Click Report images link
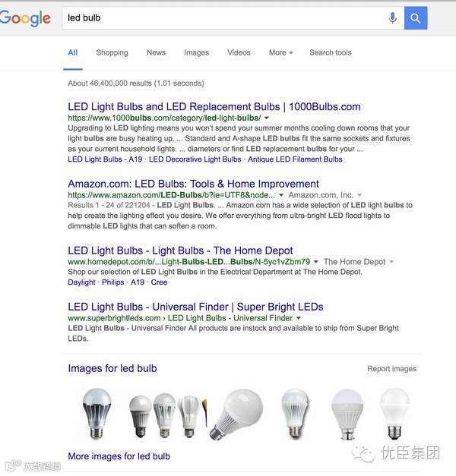The height and width of the screenshot is (476, 456). coord(391,368)
